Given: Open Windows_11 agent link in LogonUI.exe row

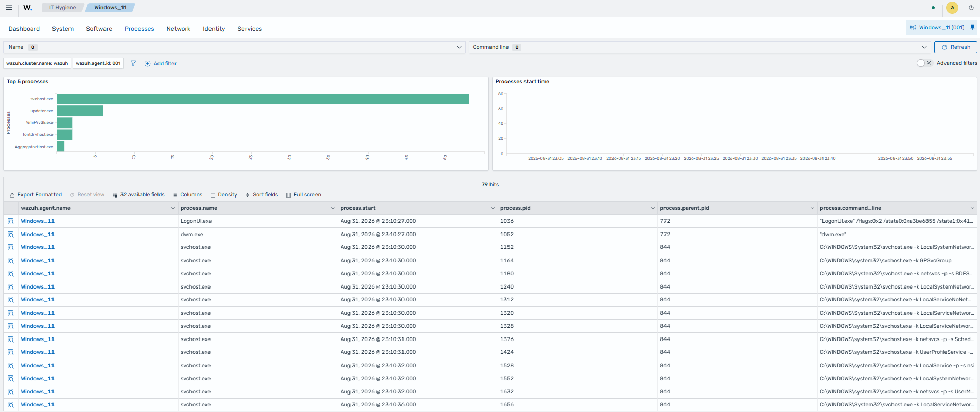Looking at the screenshot, I should 38,221.
